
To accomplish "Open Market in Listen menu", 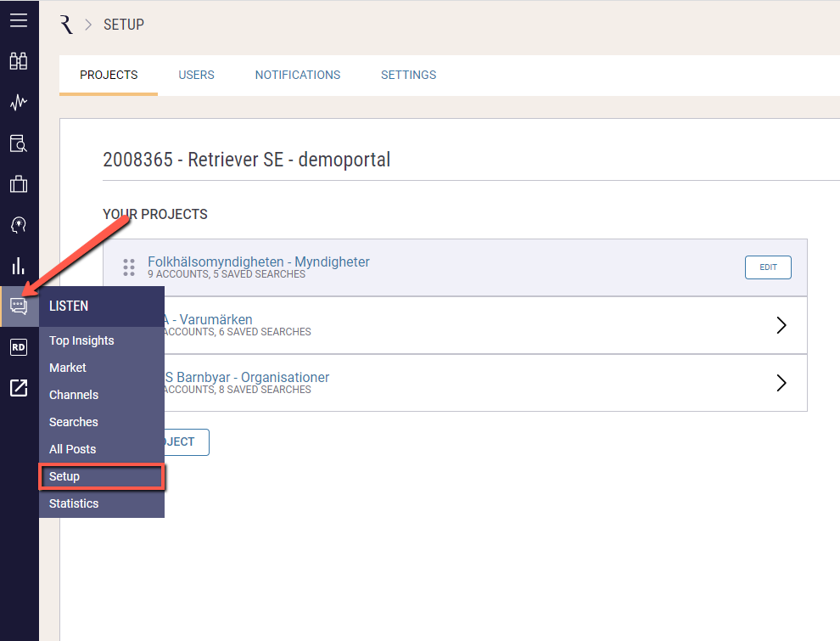I will 102,368.
